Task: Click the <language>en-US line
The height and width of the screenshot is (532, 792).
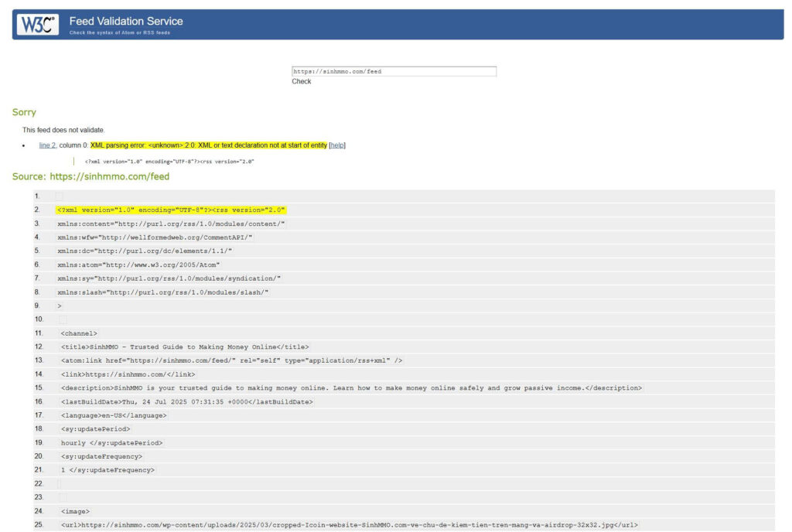Action: tap(114, 415)
